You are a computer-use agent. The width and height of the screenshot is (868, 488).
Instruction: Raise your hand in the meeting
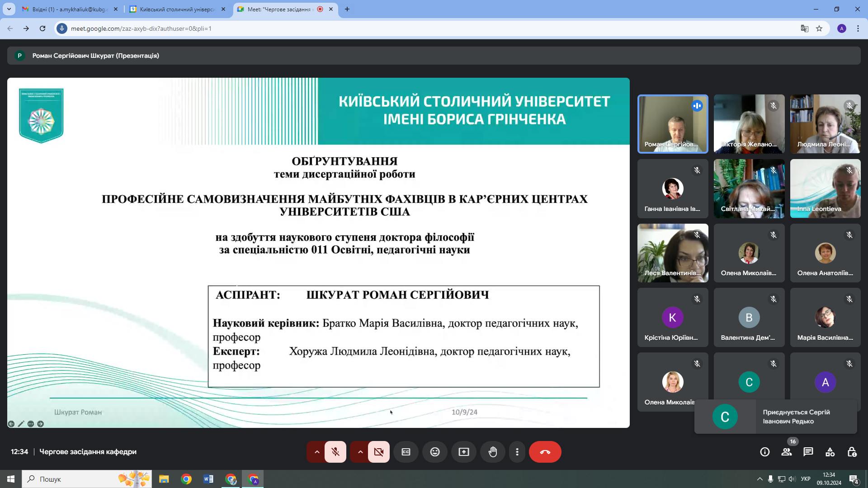pos(493,451)
